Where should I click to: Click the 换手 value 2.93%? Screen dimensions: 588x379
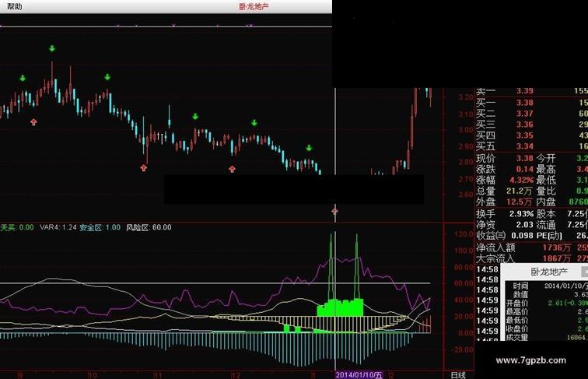click(521, 214)
